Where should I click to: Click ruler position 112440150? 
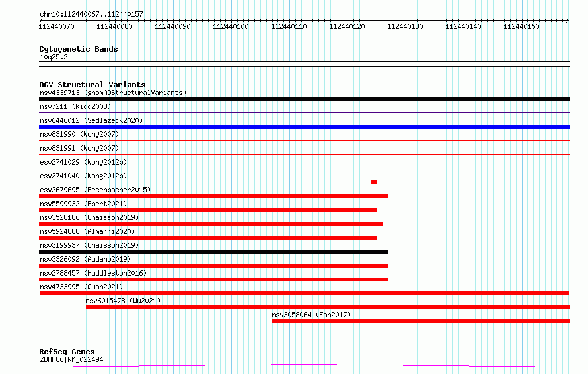tap(521, 26)
